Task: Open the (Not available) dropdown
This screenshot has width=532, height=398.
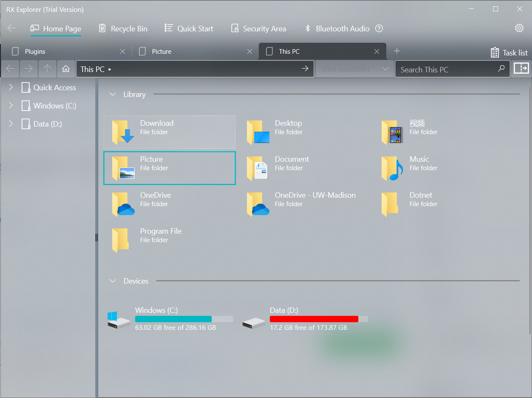Action: click(354, 69)
